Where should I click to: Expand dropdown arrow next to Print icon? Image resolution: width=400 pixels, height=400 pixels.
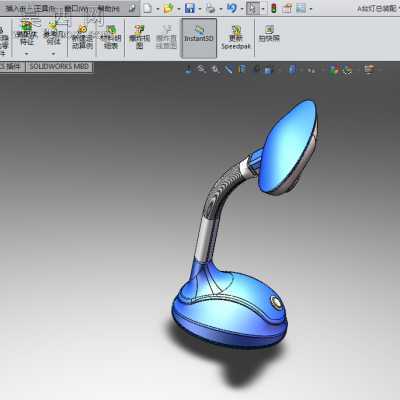221,9
